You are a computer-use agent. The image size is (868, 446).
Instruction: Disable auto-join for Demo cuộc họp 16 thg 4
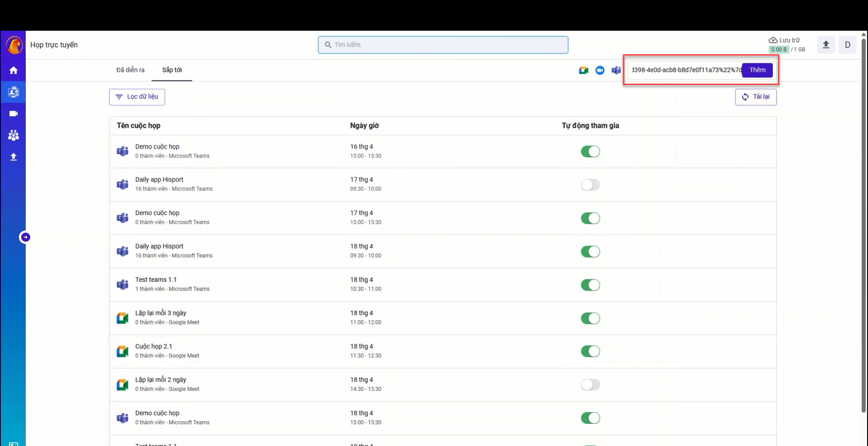[x=590, y=152]
